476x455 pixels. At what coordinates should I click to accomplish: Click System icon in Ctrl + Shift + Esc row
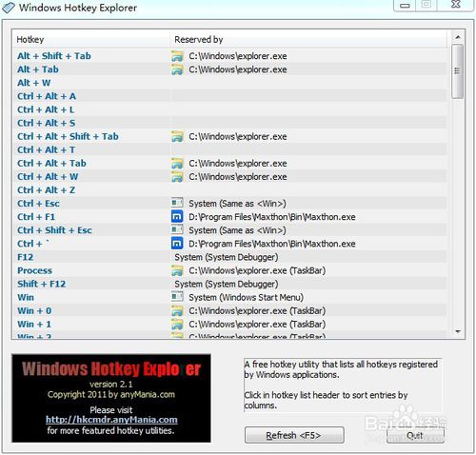[x=177, y=230]
